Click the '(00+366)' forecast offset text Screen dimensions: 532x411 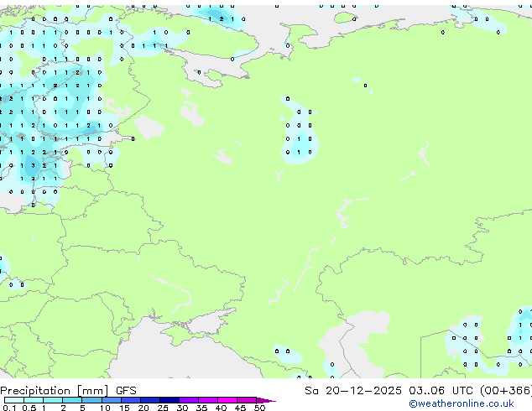[x=506, y=391]
